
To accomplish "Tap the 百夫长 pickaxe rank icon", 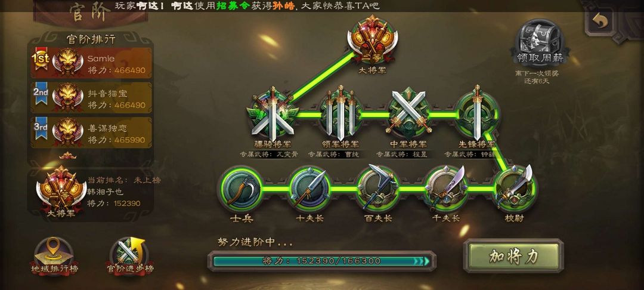I will [378, 189].
